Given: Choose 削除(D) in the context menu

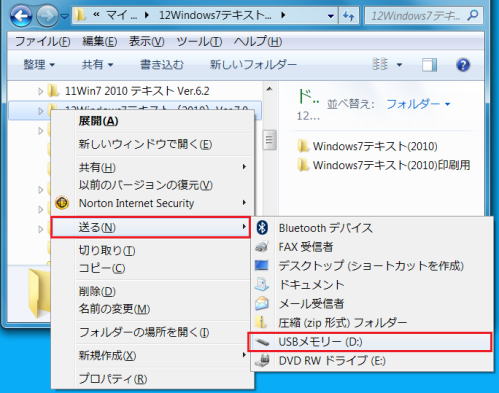Looking at the screenshot, I should 152,292.
